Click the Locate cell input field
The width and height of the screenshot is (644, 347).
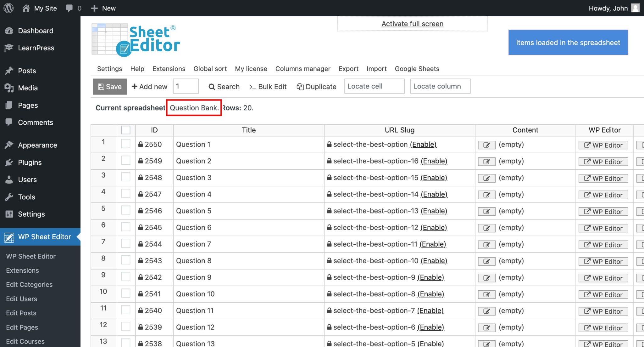(374, 86)
